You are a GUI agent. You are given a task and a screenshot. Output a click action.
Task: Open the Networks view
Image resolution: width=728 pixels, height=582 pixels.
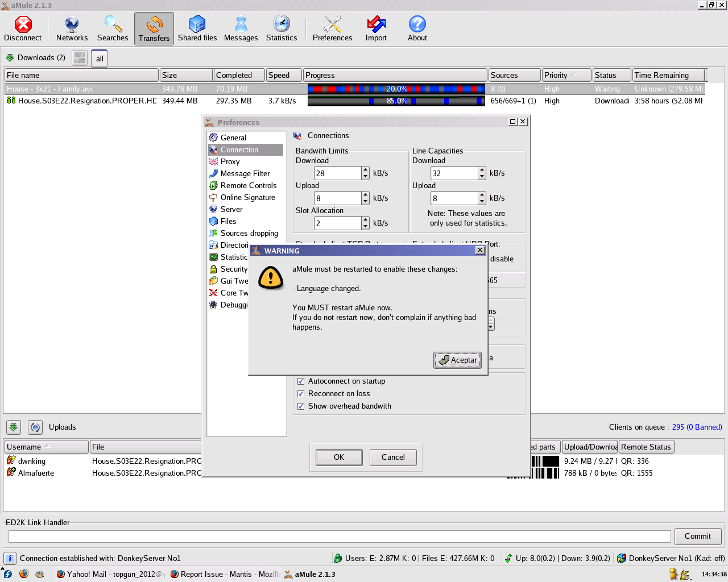(x=72, y=28)
